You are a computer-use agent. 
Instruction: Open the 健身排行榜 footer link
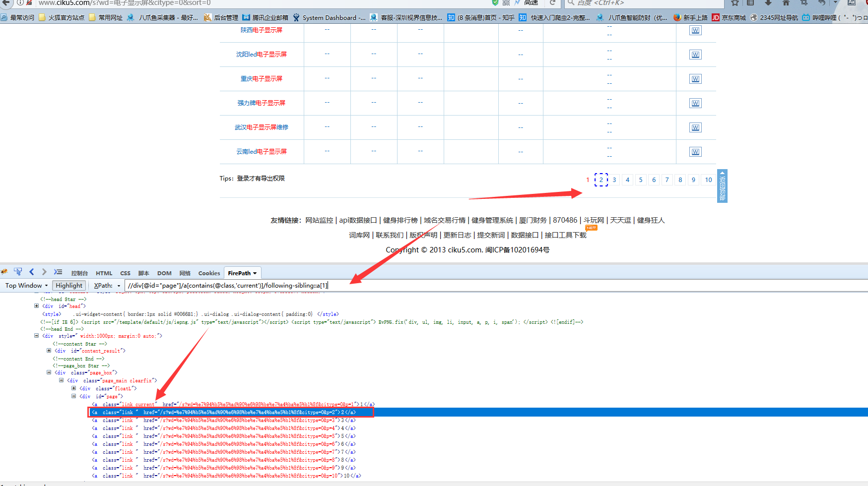pyautogui.click(x=401, y=220)
